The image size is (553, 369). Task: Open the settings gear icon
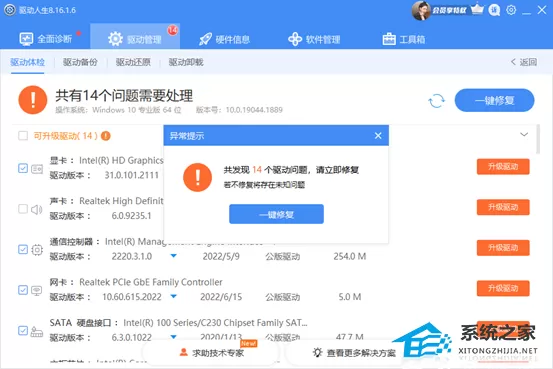click(511, 10)
